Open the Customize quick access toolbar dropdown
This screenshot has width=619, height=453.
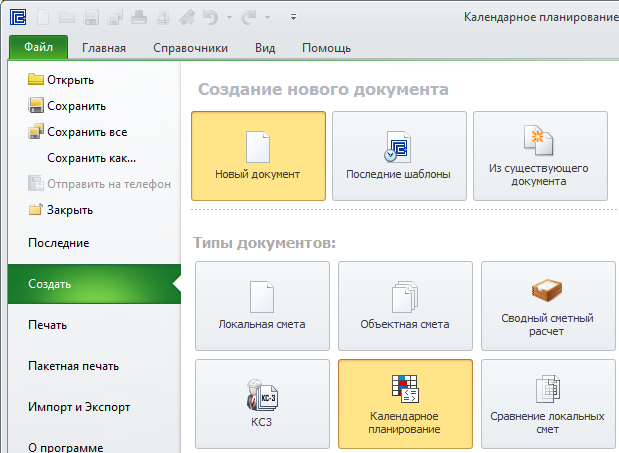coord(293,17)
